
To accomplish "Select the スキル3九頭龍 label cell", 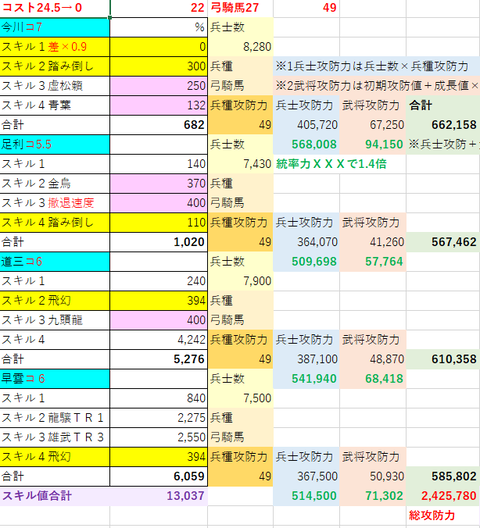I will pyautogui.click(x=55, y=320).
